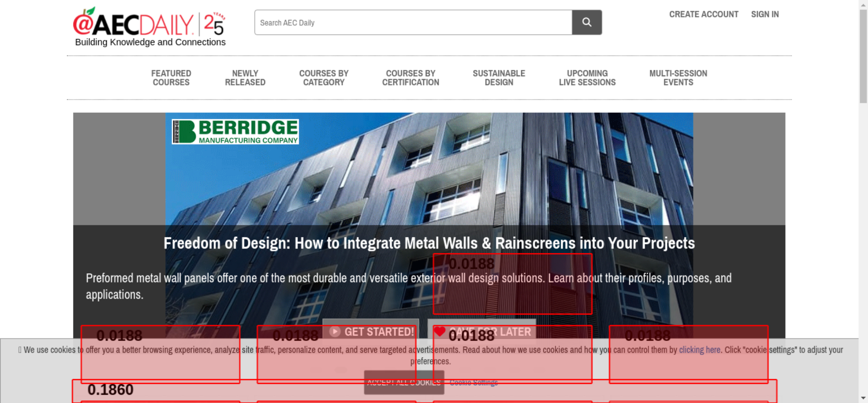Click the red heart Save for Later icon
This screenshot has width=868, height=403.
coord(439,331)
